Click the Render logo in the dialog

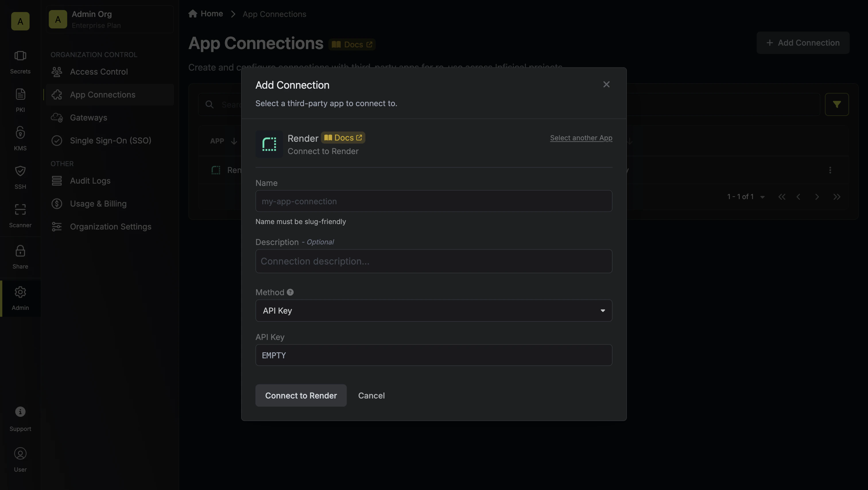[x=269, y=144]
